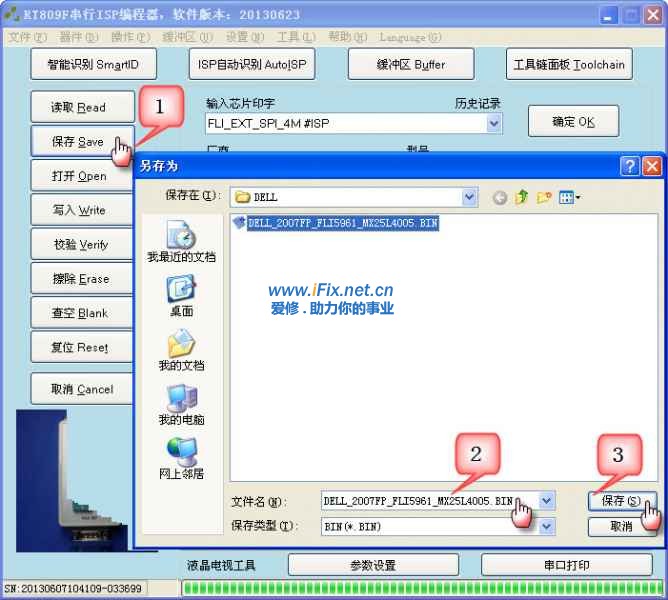Open the View menu icon in dialog
The width and height of the screenshot is (668, 600).
click(570, 197)
